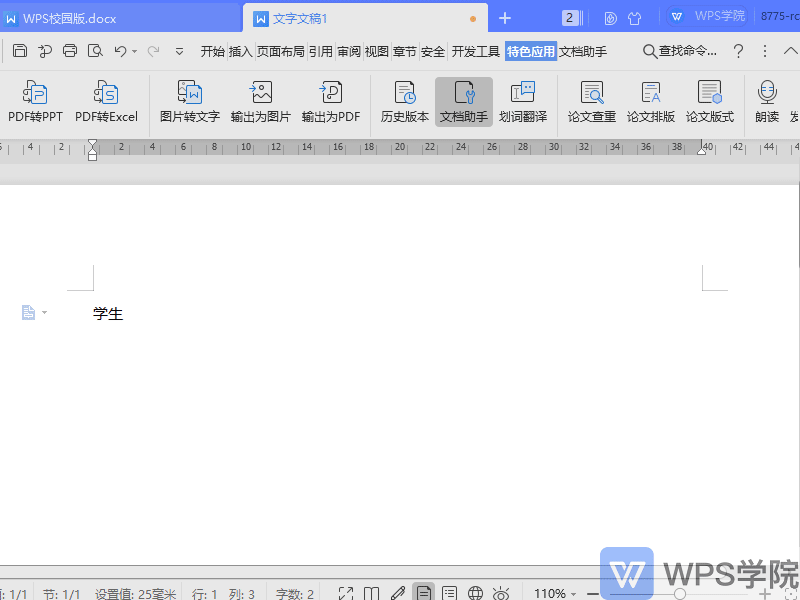Viewport: 800px width, 600px height.
Task: Collapse the ribbon with the chevron
Action: 790,51
